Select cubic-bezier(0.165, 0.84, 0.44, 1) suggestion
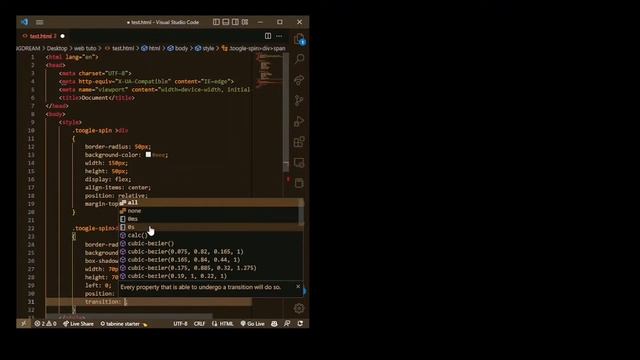640x360 pixels. pos(209,260)
